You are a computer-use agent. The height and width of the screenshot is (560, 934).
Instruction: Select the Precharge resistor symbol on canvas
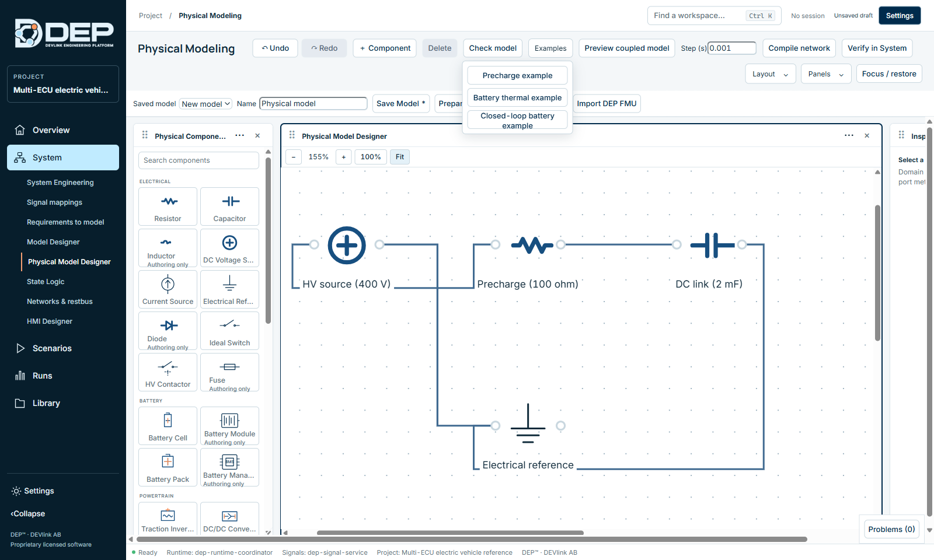pos(532,245)
